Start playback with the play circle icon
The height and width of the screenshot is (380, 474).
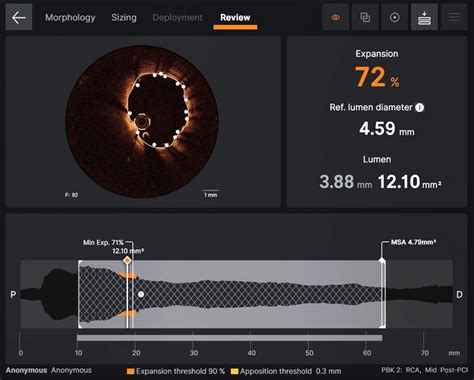click(395, 17)
